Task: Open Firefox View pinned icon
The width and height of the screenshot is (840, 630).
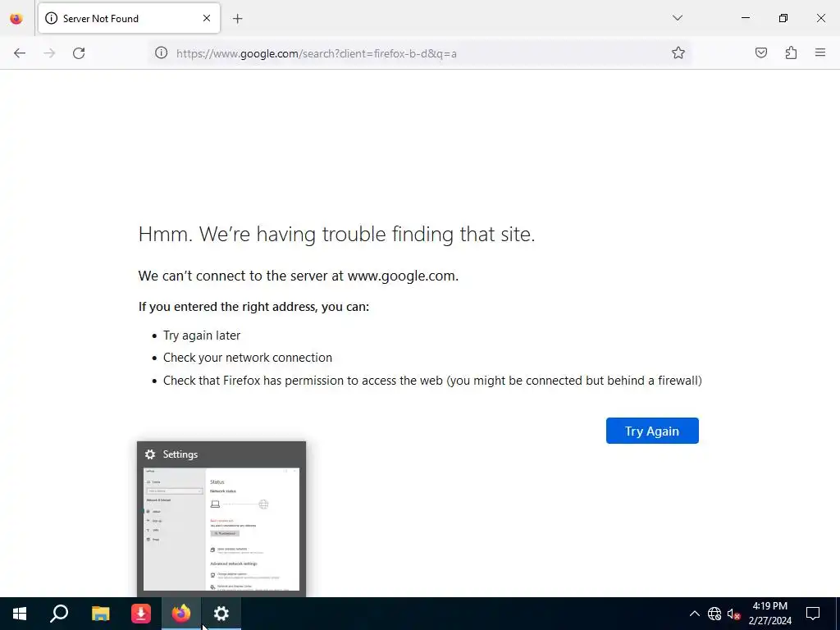Action: point(16,19)
